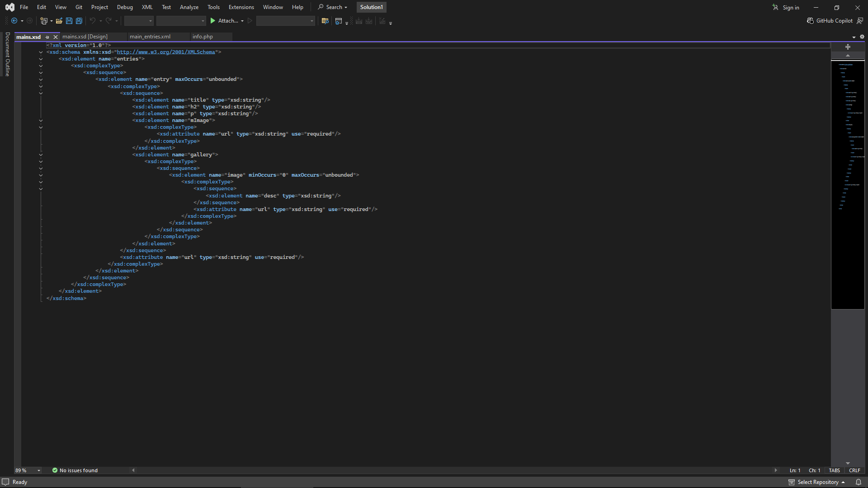Follow the w3.org XMLSchema link

pyautogui.click(x=166, y=52)
